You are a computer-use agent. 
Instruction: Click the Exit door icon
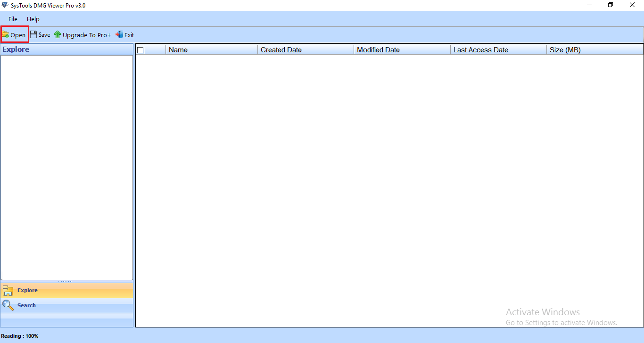pyautogui.click(x=119, y=34)
